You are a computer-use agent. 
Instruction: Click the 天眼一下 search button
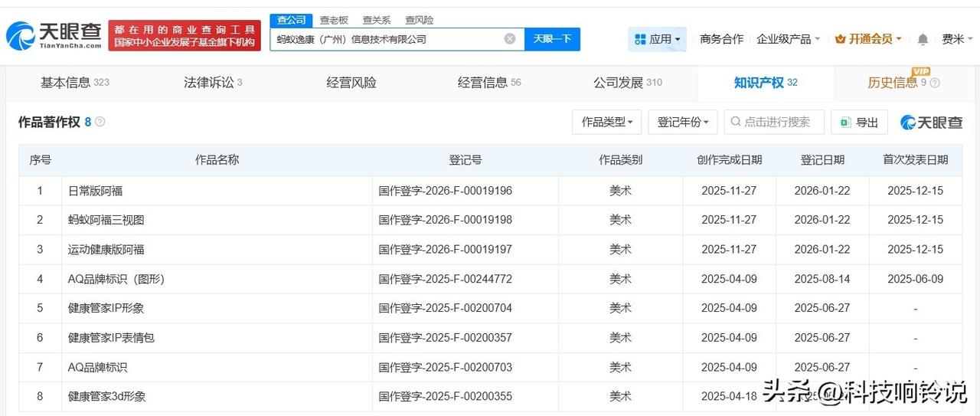click(x=552, y=39)
